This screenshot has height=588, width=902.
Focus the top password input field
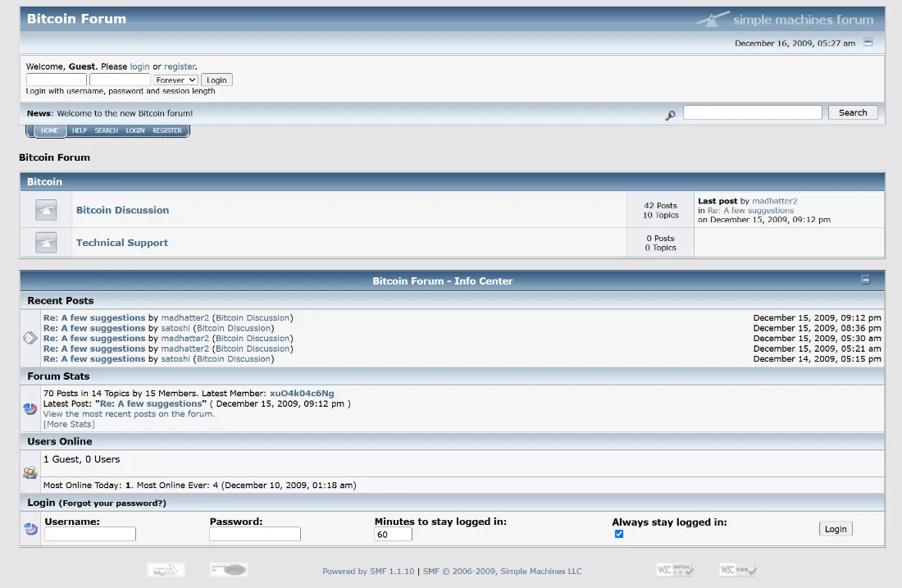click(120, 80)
